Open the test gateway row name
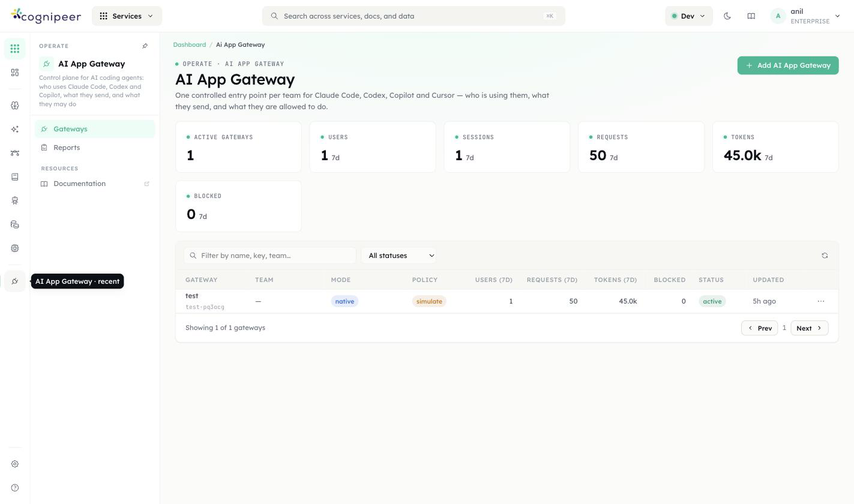The image size is (854, 504). (x=192, y=296)
